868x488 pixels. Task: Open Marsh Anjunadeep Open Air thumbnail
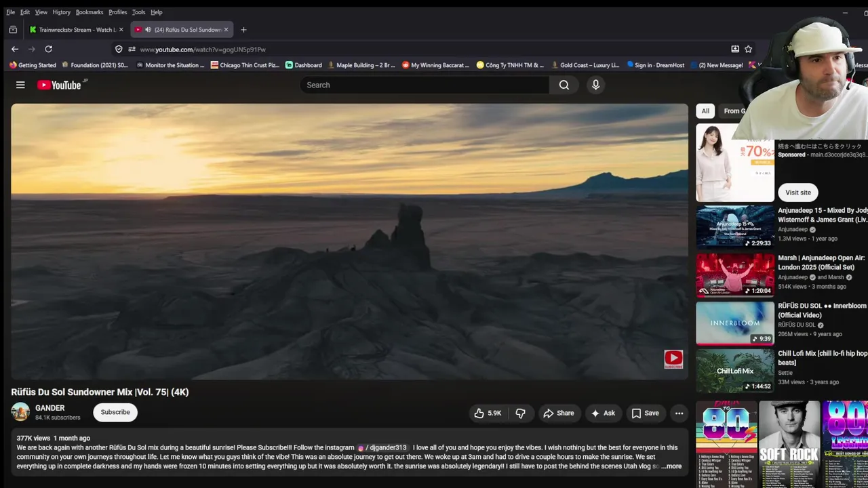[735, 274]
